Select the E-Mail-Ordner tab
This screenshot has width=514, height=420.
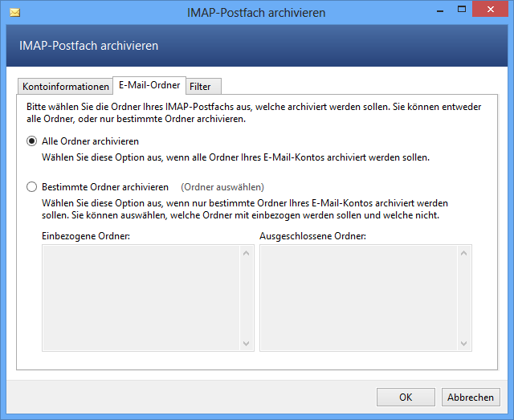[149, 85]
